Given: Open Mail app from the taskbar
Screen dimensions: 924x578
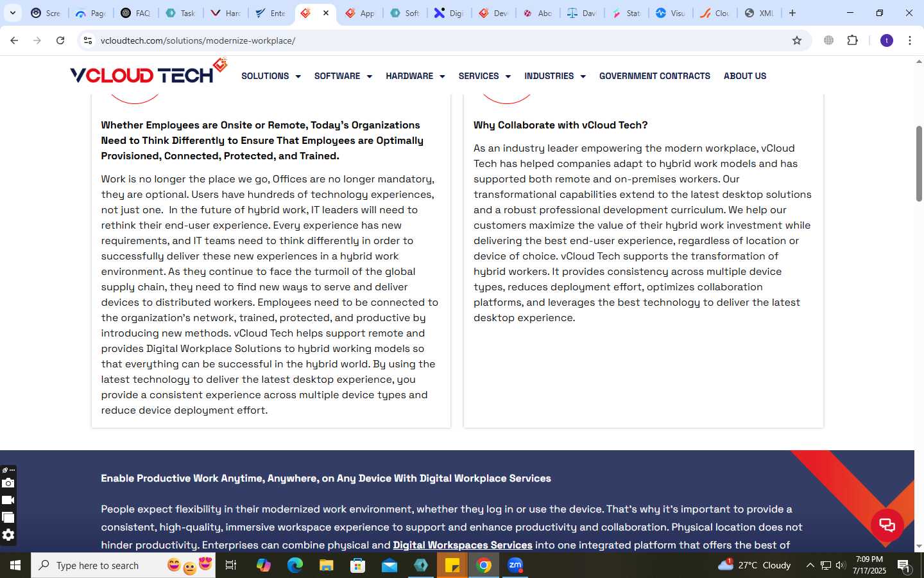Looking at the screenshot, I should (x=389, y=565).
